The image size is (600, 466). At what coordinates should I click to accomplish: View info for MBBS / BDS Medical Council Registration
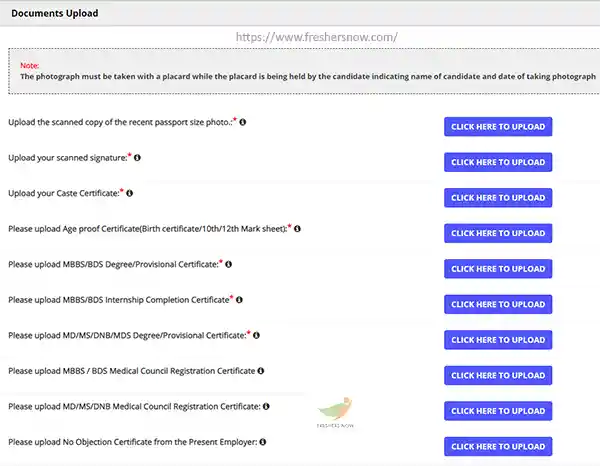click(261, 371)
